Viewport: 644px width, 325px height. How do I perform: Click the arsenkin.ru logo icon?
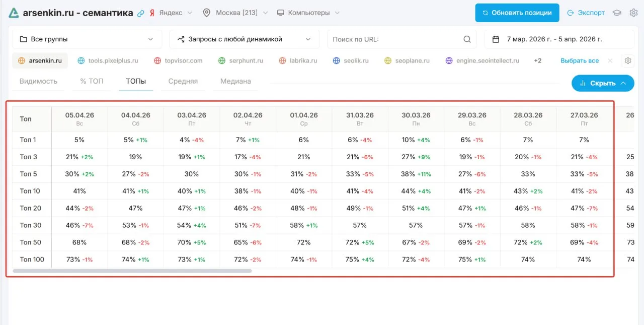[14, 13]
